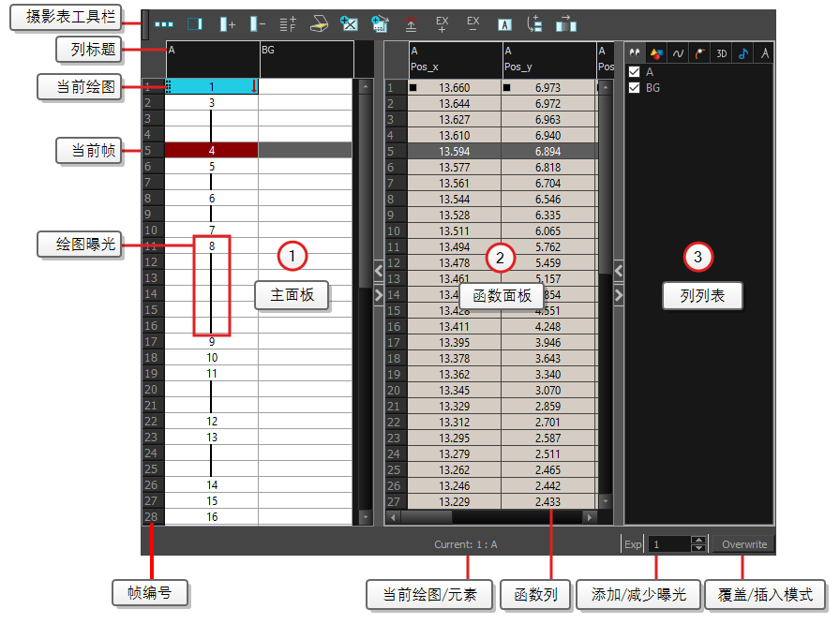Click the function columns curve filter tab
The image size is (840, 624).
[x=679, y=52]
